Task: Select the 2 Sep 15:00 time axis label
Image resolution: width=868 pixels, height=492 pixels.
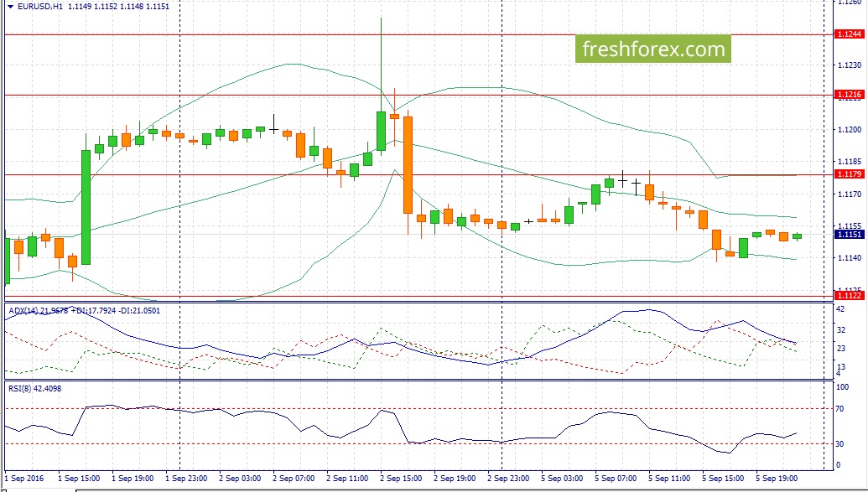Action: (x=402, y=478)
